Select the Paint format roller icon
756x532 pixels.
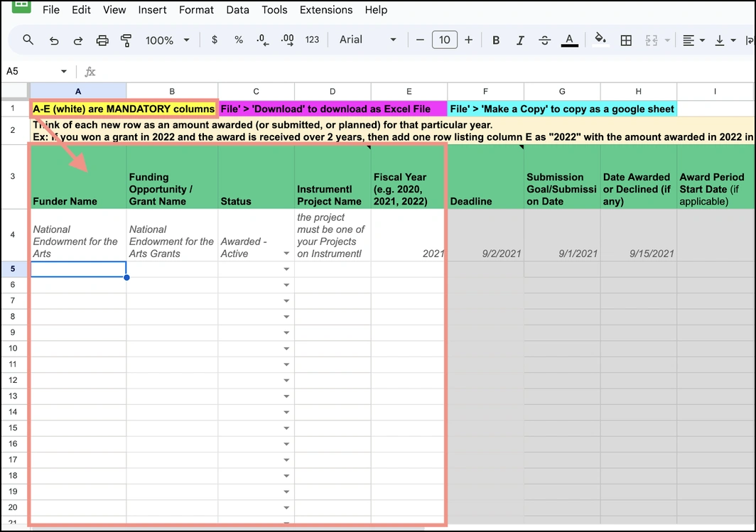tap(126, 40)
